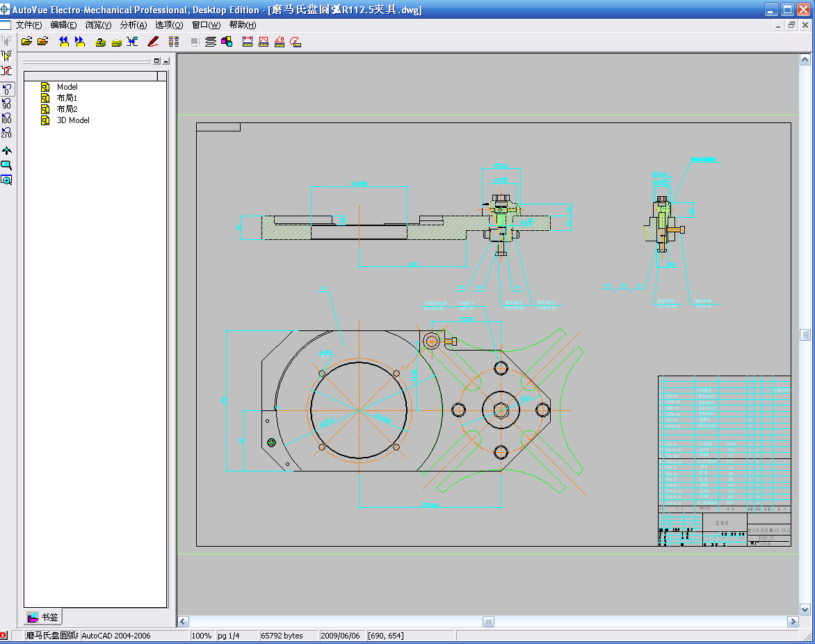Switch to the 书签 tab
The image size is (815, 644).
click(x=43, y=616)
